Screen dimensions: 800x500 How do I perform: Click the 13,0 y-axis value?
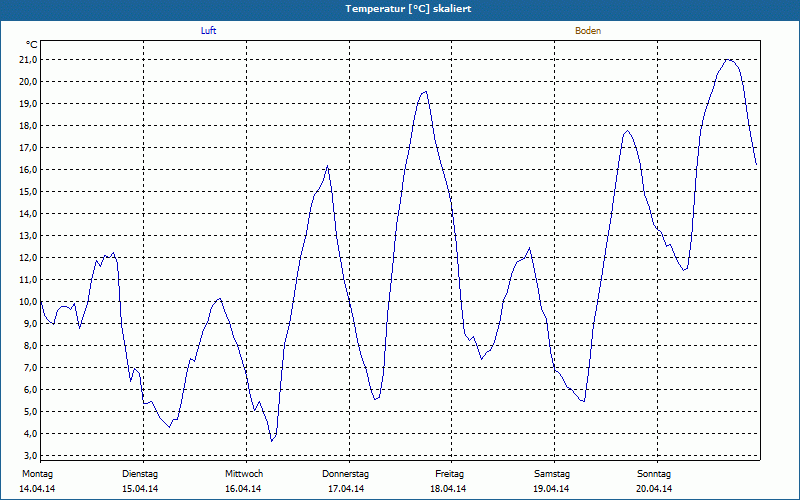tap(29, 236)
